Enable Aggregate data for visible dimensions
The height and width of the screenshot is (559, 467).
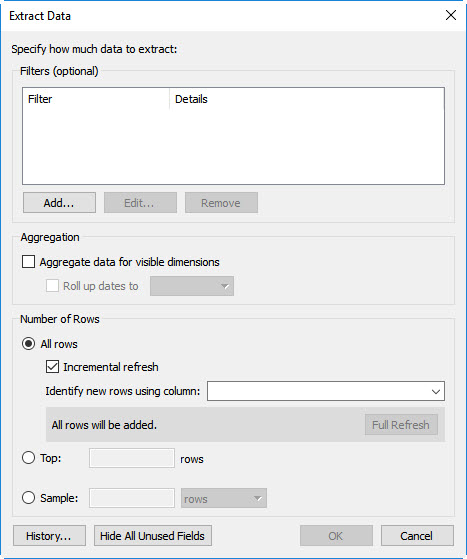coord(29,262)
